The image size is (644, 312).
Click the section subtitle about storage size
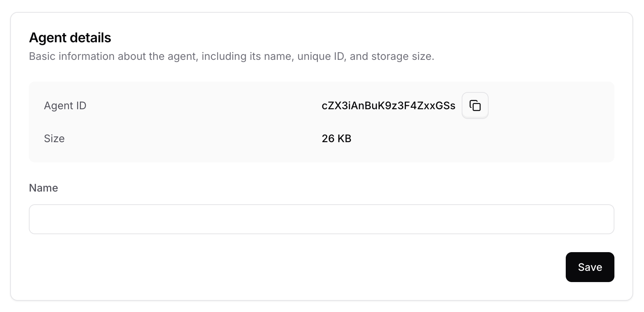(231, 56)
